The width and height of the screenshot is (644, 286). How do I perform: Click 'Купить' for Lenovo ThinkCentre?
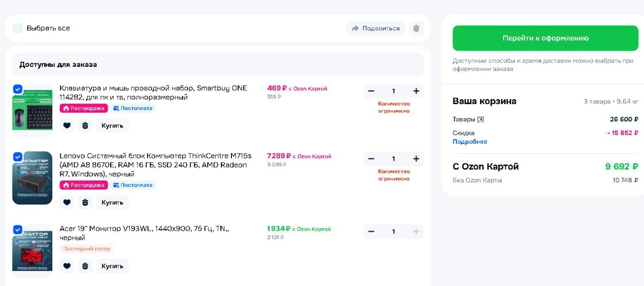(112, 202)
